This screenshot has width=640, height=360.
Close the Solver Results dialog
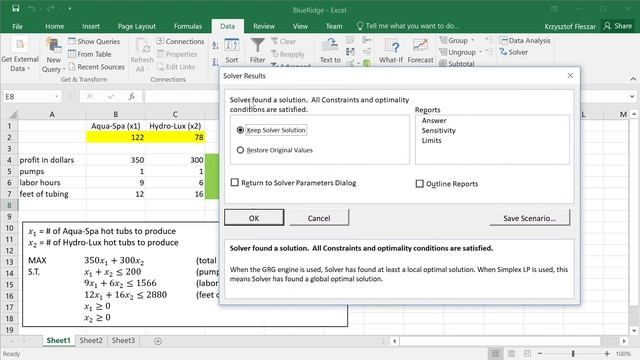point(570,76)
